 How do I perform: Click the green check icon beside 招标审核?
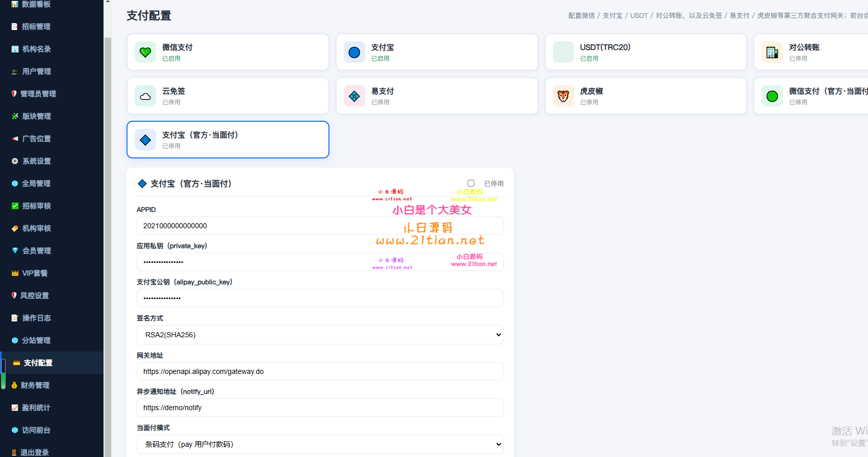(15, 206)
